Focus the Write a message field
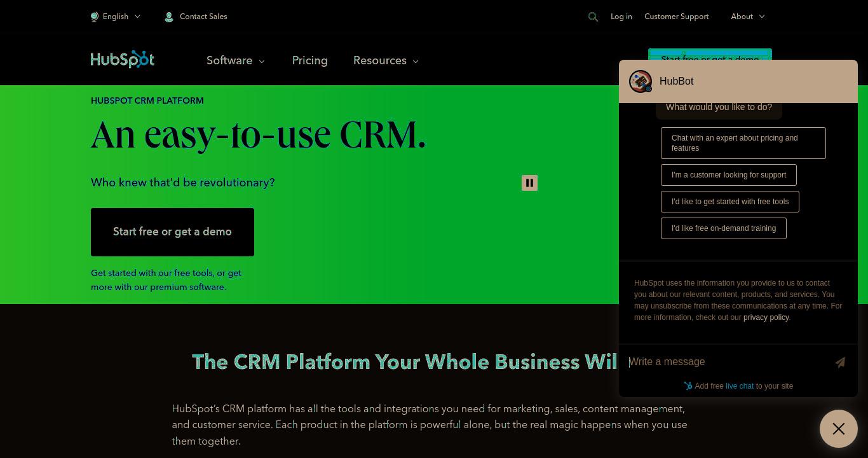The width and height of the screenshot is (868, 458). click(728, 362)
